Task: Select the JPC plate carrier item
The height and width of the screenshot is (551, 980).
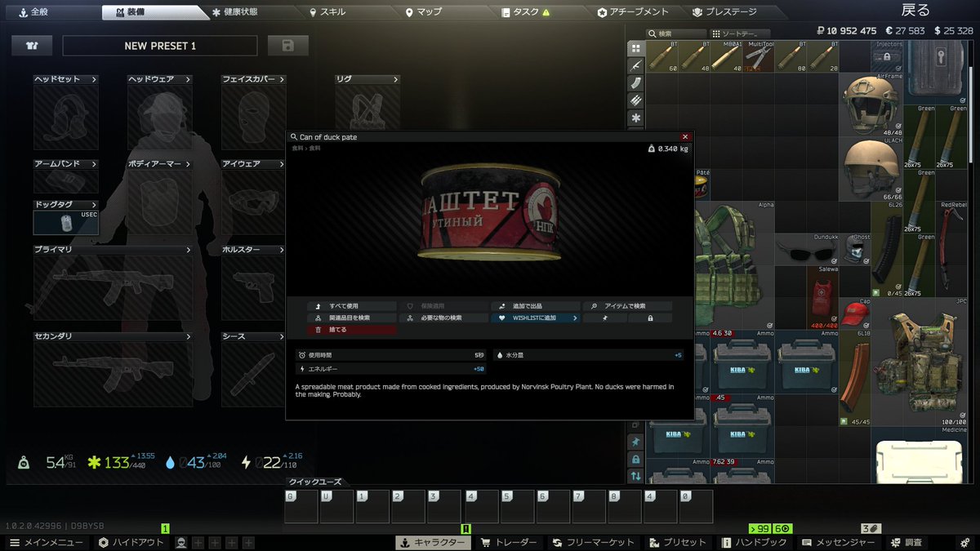Action: [x=920, y=362]
